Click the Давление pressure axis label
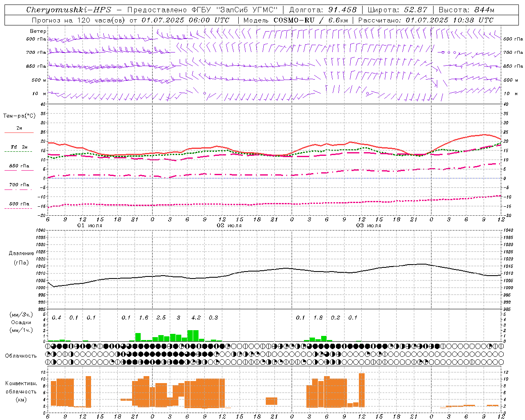 21,253
